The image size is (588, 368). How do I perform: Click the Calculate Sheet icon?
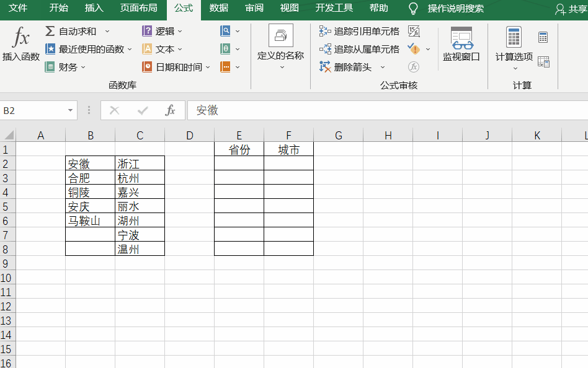(543, 62)
